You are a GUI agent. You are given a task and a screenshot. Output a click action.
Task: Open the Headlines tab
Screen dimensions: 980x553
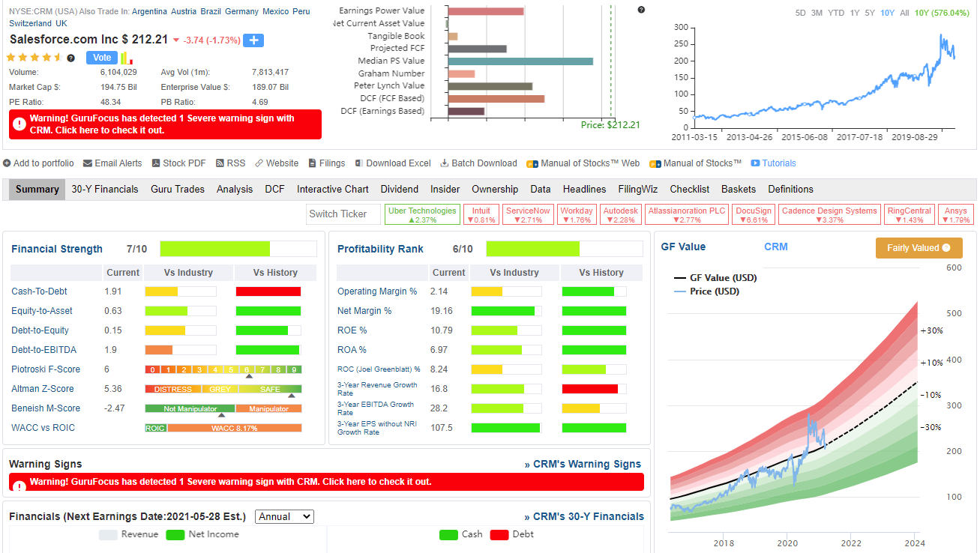point(585,189)
